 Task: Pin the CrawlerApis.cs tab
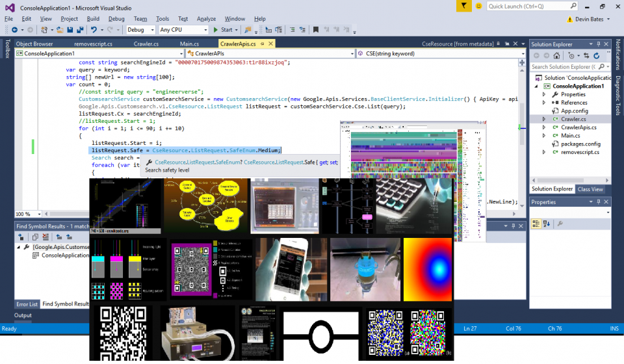[262, 44]
